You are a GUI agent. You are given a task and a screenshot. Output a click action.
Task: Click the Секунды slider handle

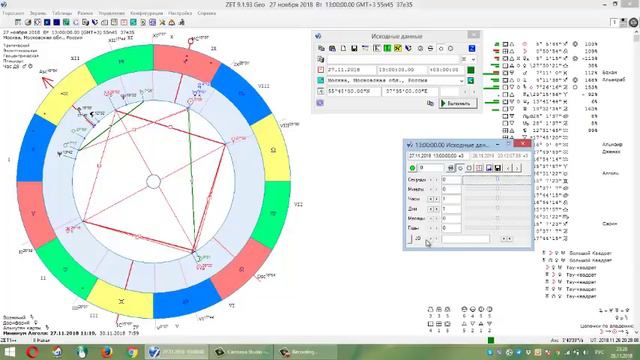(x=497, y=180)
